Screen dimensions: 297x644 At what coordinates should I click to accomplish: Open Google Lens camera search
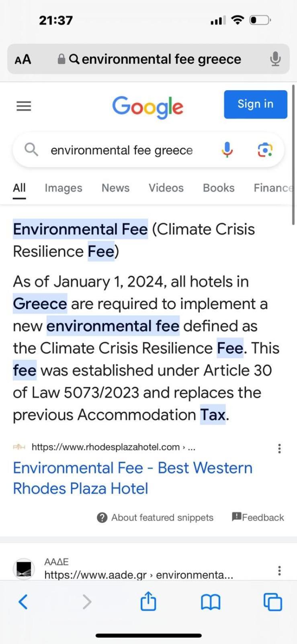pos(265,150)
